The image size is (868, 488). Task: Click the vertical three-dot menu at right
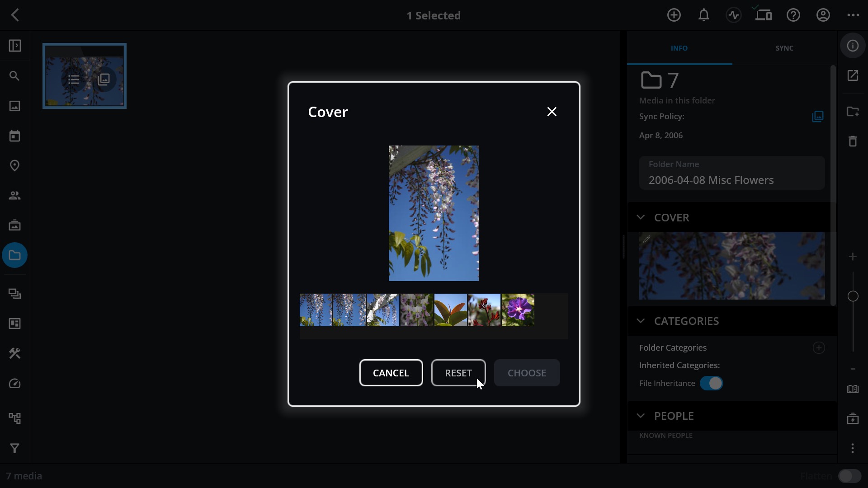(x=853, y=448)
